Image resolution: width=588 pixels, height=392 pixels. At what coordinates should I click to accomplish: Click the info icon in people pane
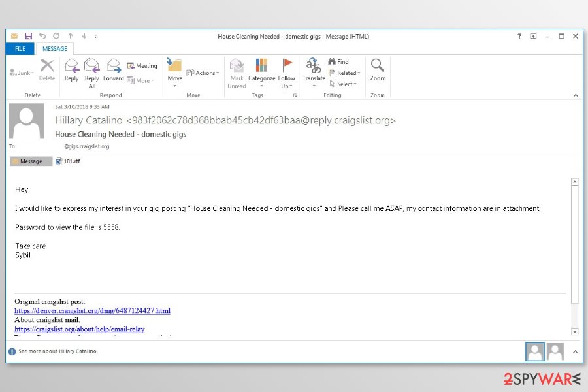pyautogui.click(x=12, y=351)
